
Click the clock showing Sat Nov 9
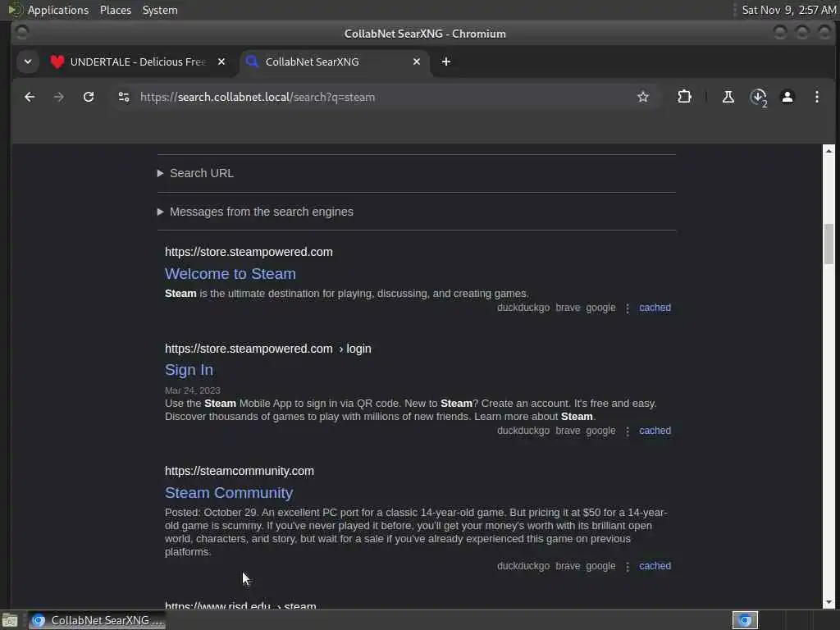[788, 10]
